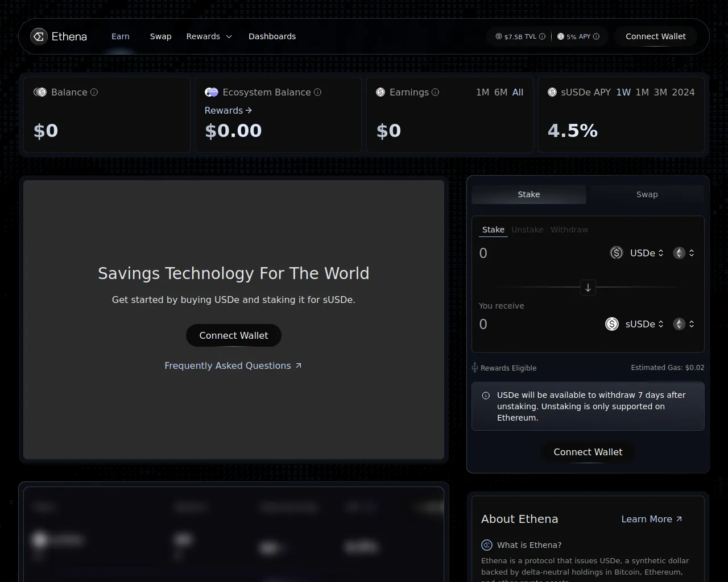Set Earnings range to All
Screen dimensions: 728x582
(518, 92)
